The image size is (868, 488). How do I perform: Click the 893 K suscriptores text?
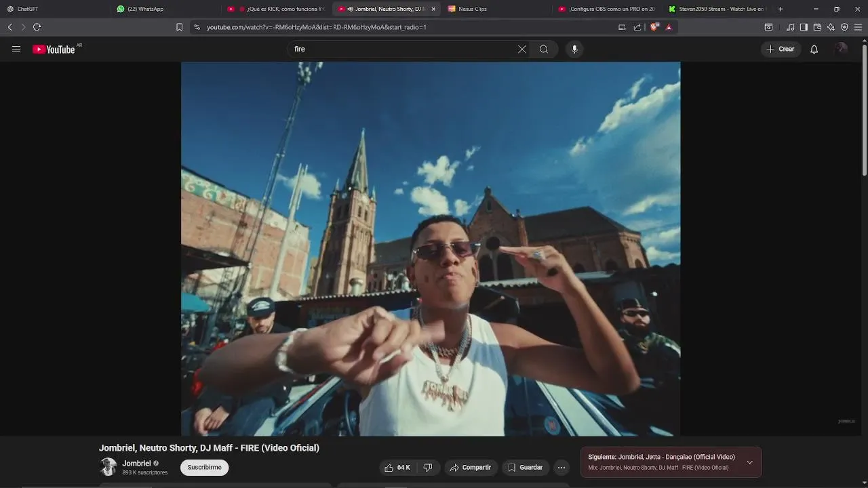[x=144, y=472]
